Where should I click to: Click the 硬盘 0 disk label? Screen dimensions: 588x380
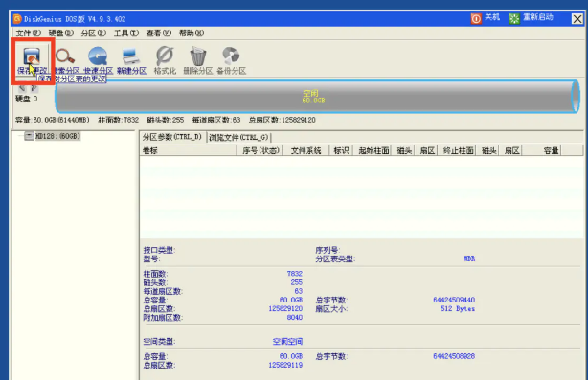[26, 99]
